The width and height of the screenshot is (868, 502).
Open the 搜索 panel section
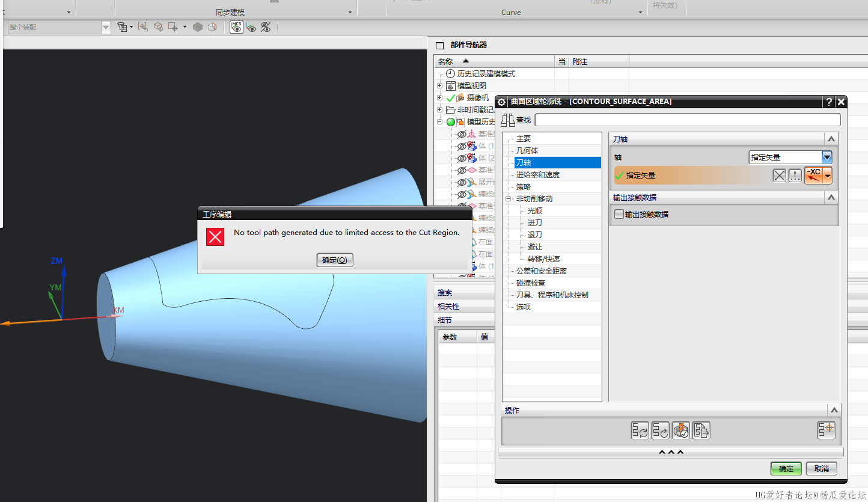point(445,293)
